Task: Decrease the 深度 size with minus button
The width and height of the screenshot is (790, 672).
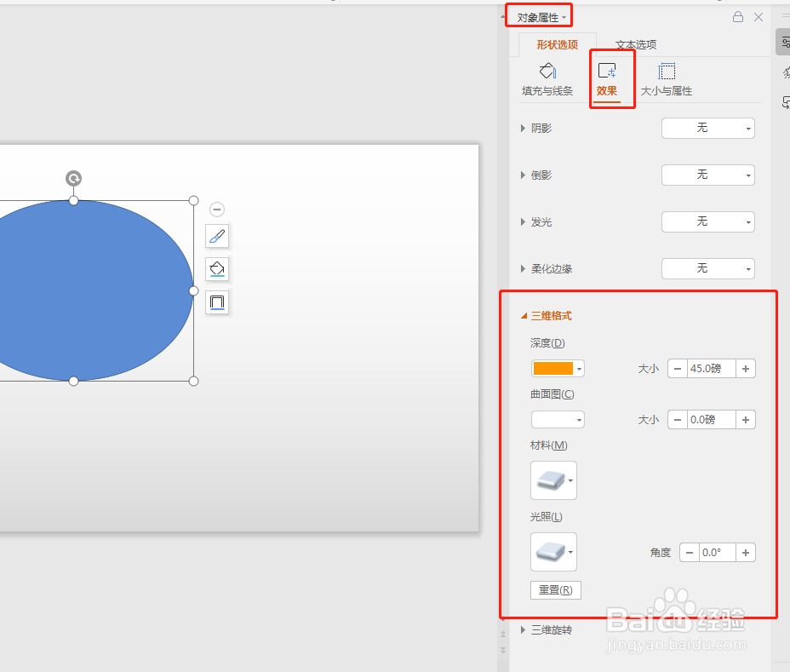Action: tap(678, 369)
